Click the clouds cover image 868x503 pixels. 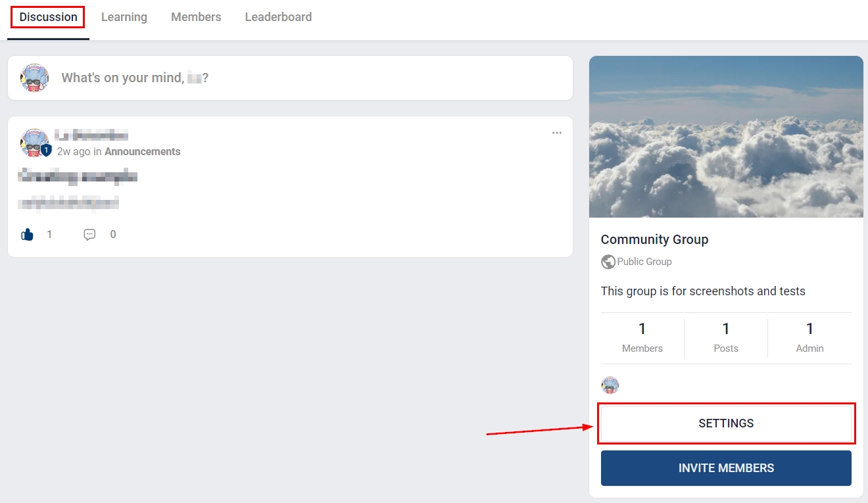tap(726, 137)
